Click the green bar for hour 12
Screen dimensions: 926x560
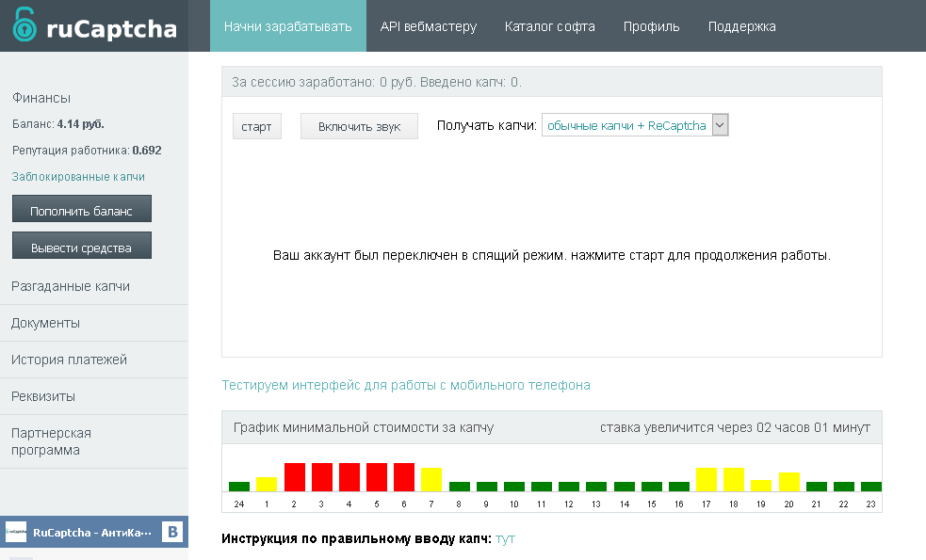pos(569,487)
